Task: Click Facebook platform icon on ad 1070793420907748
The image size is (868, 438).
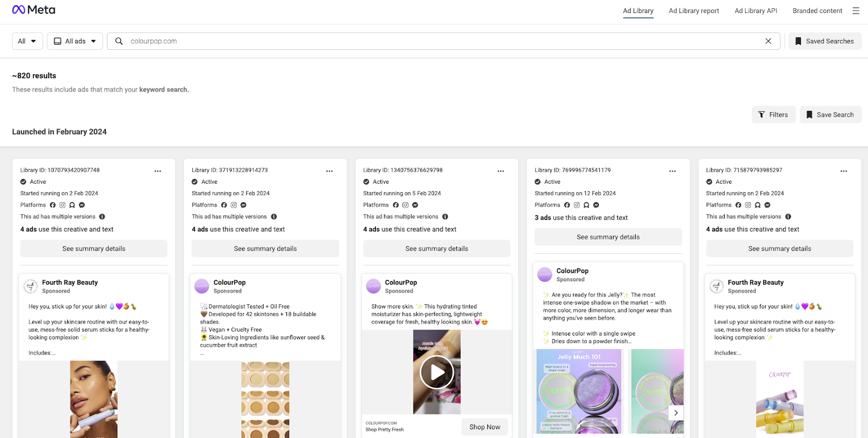Action: pyautogui.click(x=53, y=205)
